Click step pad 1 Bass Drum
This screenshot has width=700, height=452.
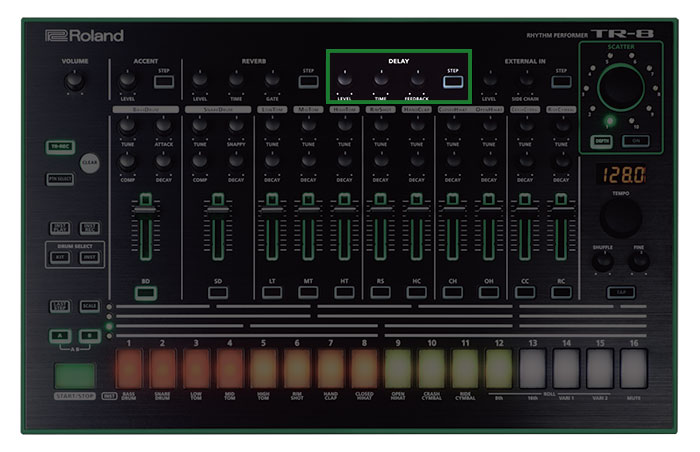129,368
